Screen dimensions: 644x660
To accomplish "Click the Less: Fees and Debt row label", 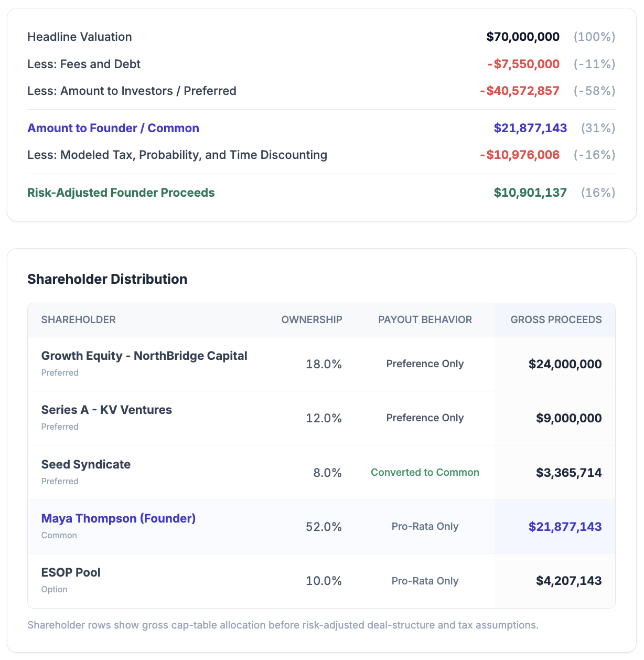I will tap(84, 64).
